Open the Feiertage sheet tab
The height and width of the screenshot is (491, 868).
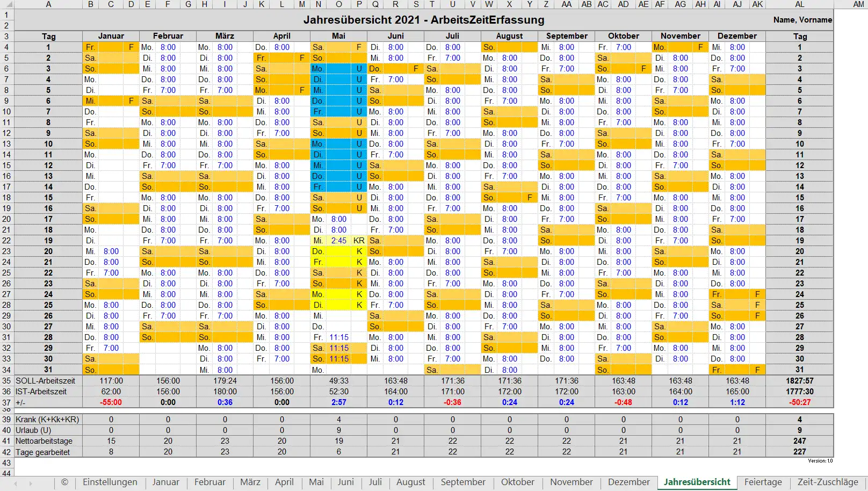pyautogui.click(x=763, y=482)
